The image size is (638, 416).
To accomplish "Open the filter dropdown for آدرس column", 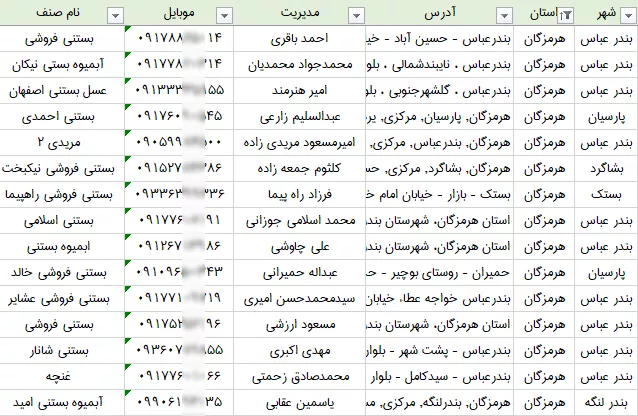I will (x=504, y=15).
